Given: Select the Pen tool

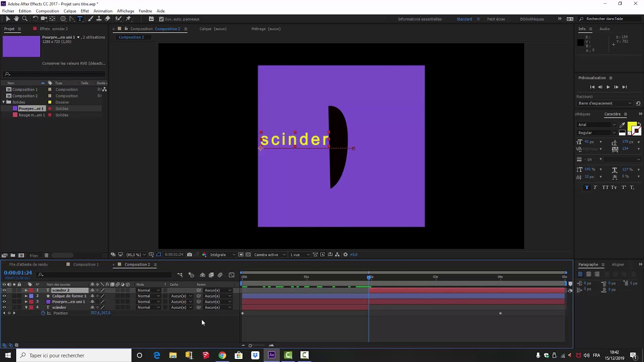Looking at the screenshot, I should (x=72, y=19).
